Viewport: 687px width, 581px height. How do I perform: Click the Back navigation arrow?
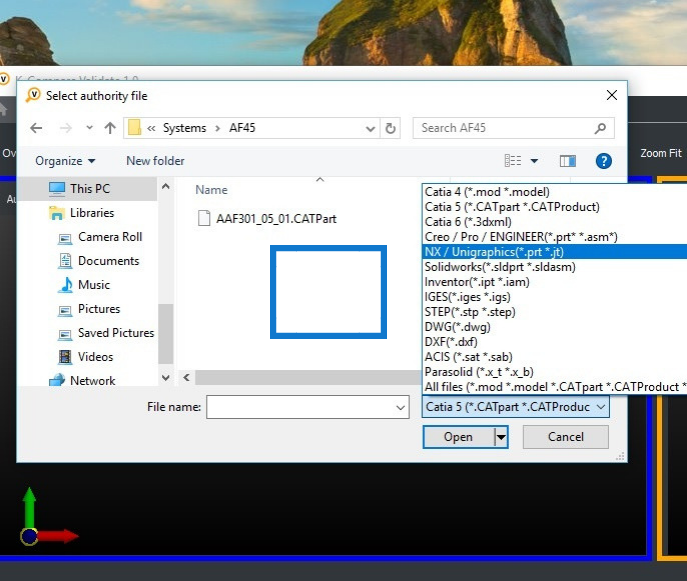click(x=36, y=128)
